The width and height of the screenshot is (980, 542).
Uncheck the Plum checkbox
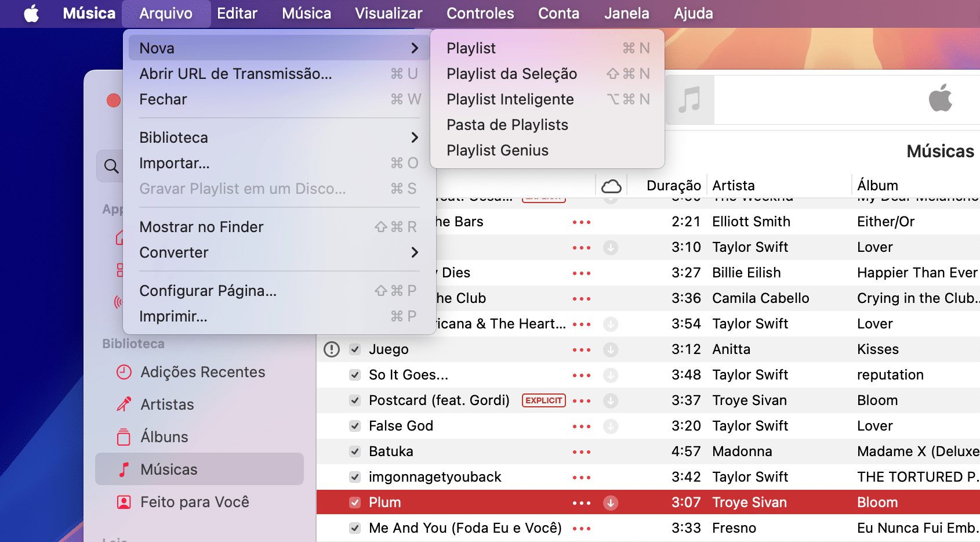(355, 503)
